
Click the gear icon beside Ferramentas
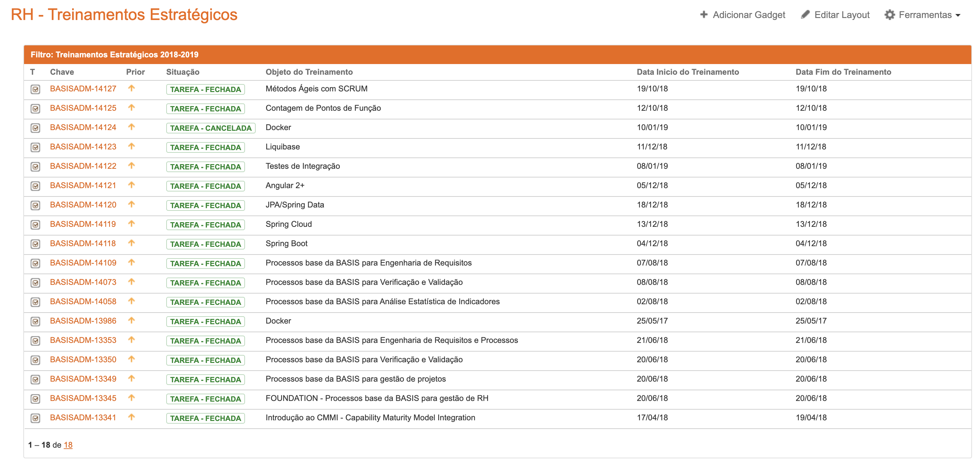pos(889,14)
